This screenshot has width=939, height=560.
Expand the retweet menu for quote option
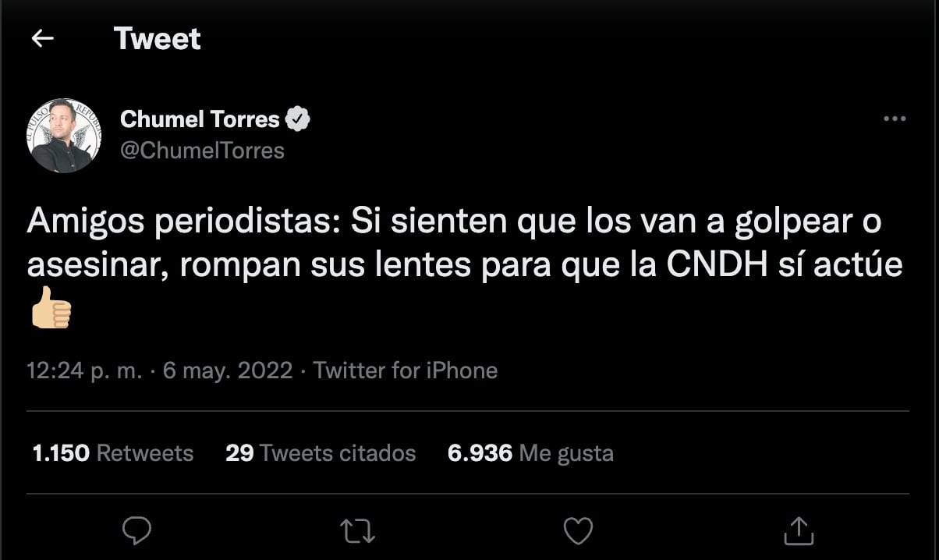[357, 531]
